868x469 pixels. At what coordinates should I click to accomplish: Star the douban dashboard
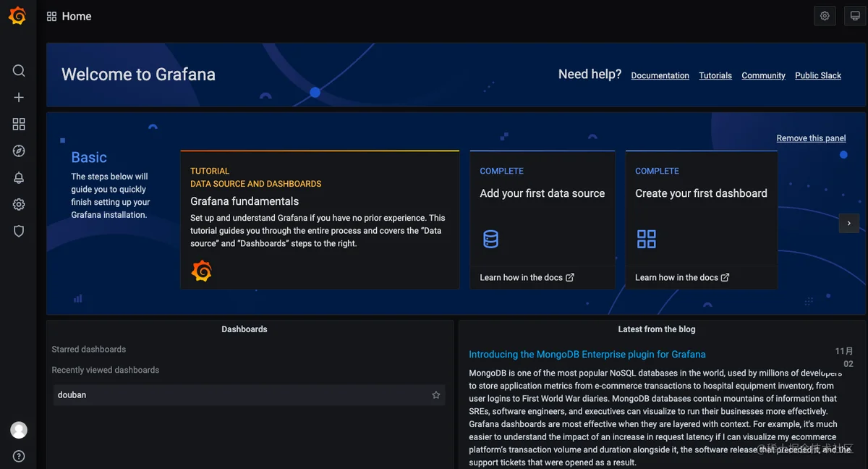[436, 395]
